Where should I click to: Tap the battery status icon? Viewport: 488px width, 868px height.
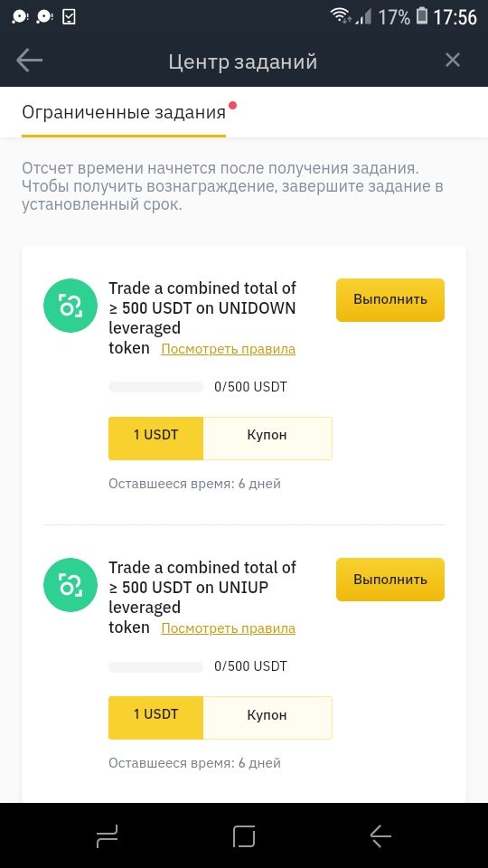coord(422,16)
